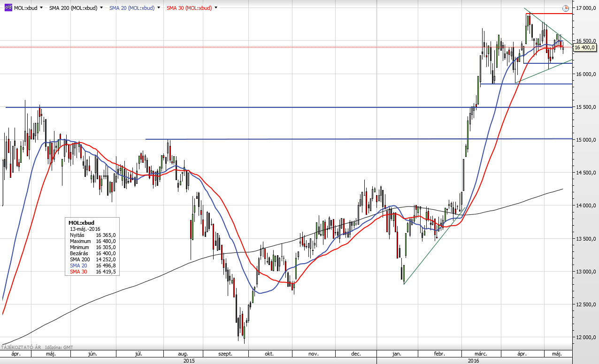
Task: Click the Minimum value 16 305,0
Action: pos(106,247)
